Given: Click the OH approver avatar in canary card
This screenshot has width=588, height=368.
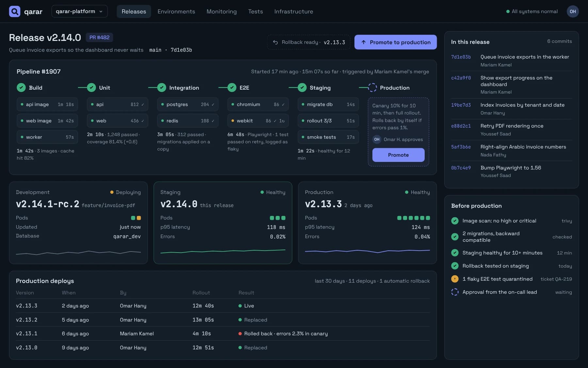Looking at the screenshot, I should pos(377,139).
